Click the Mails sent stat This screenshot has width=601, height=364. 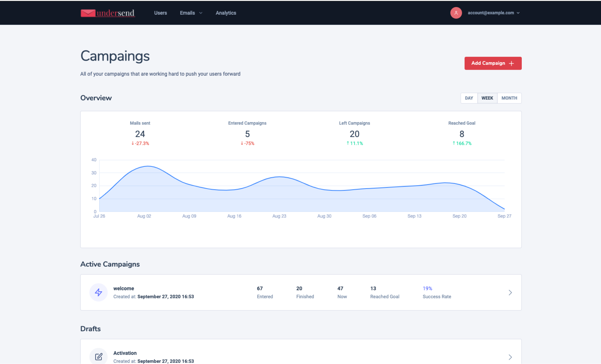pyautogui.click(x=140, y=134)
